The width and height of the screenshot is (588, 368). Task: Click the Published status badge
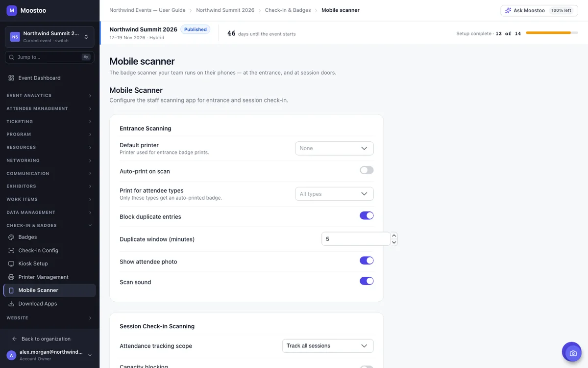[196, 29]
